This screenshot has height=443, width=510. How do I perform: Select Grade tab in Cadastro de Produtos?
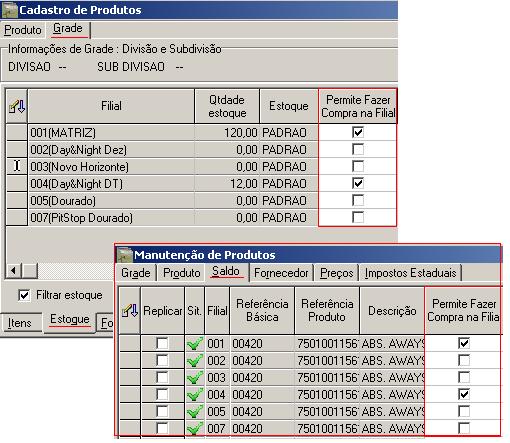click(68, 29)
